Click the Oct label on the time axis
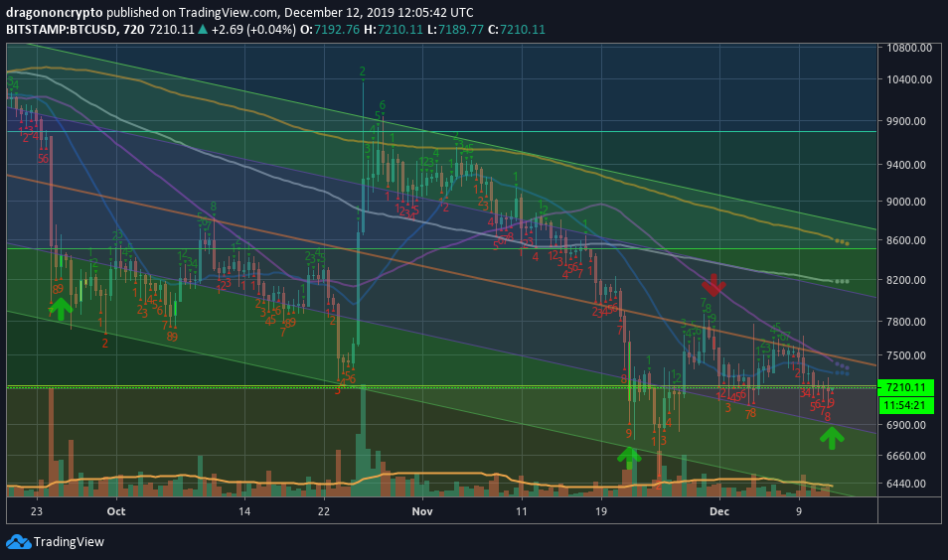 [116, 511]
